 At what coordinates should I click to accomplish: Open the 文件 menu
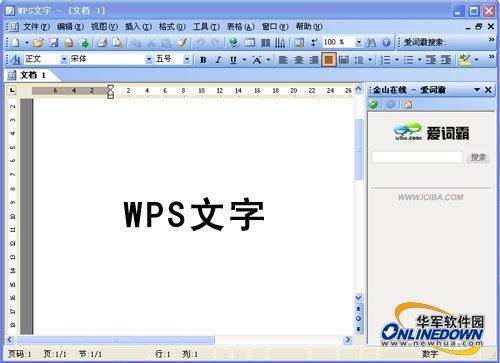coord(36,26)
